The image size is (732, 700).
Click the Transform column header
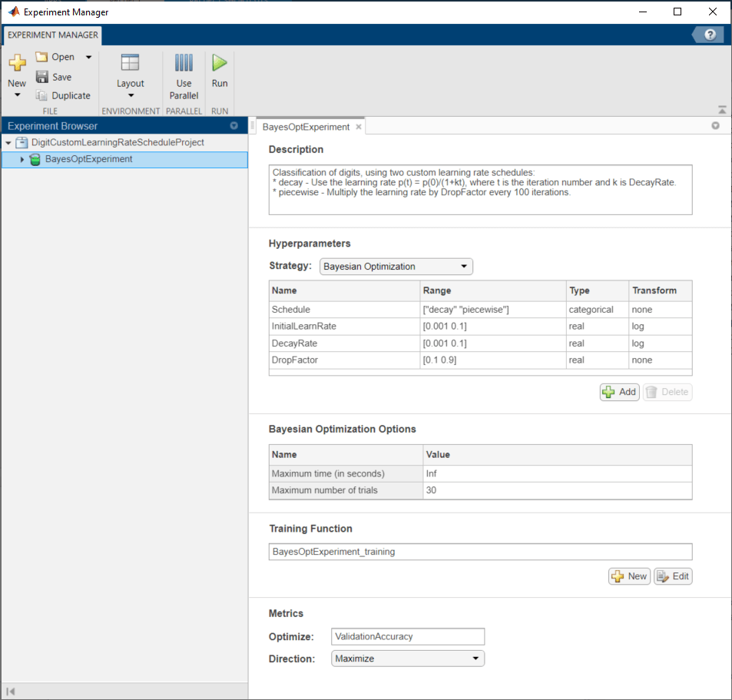pos(660,290)
